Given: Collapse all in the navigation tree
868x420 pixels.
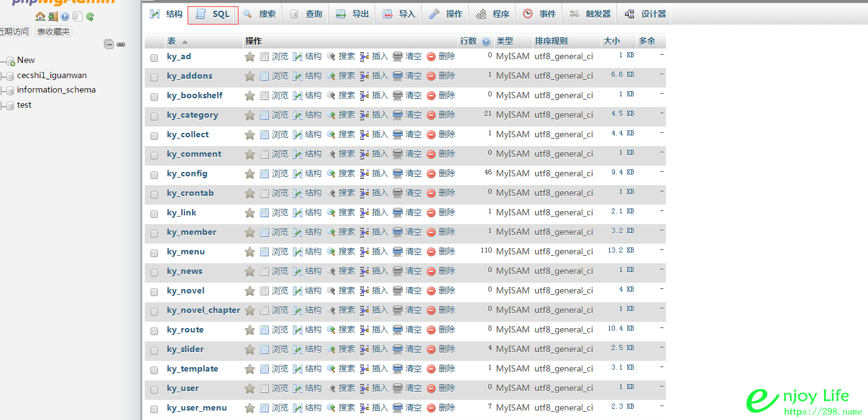Looking at the screenshot, I should tap(109, 44).
